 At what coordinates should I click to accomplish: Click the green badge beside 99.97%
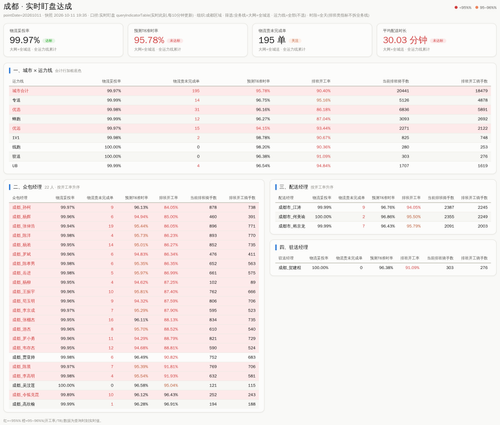(x=49, y=41)
